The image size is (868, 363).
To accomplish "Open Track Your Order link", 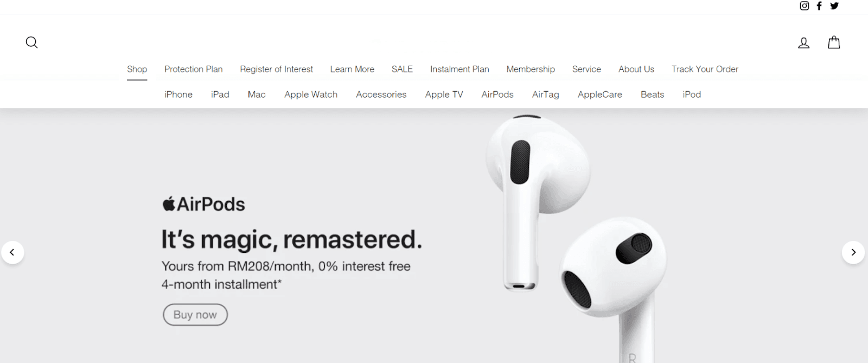I will tap(705, 69).
